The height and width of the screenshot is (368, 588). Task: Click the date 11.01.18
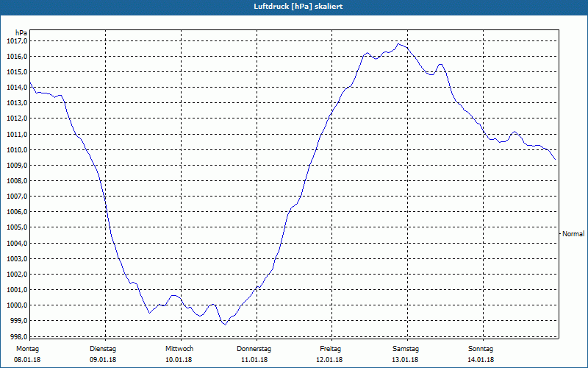[254, 360]
